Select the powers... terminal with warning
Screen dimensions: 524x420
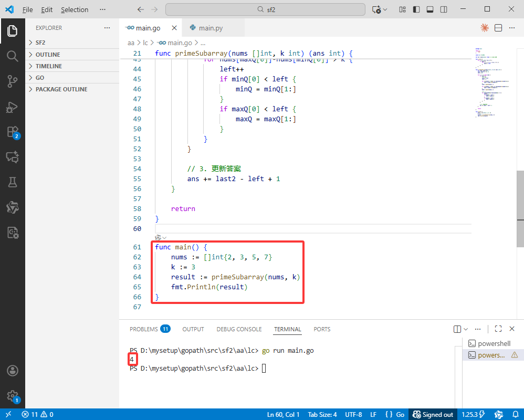pos(492,355)
